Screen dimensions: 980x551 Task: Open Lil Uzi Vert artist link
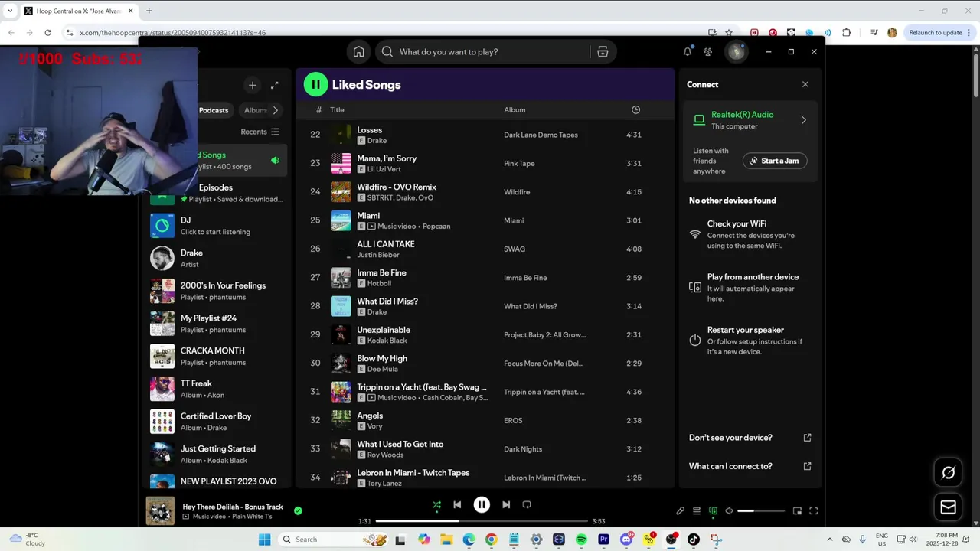384,169
